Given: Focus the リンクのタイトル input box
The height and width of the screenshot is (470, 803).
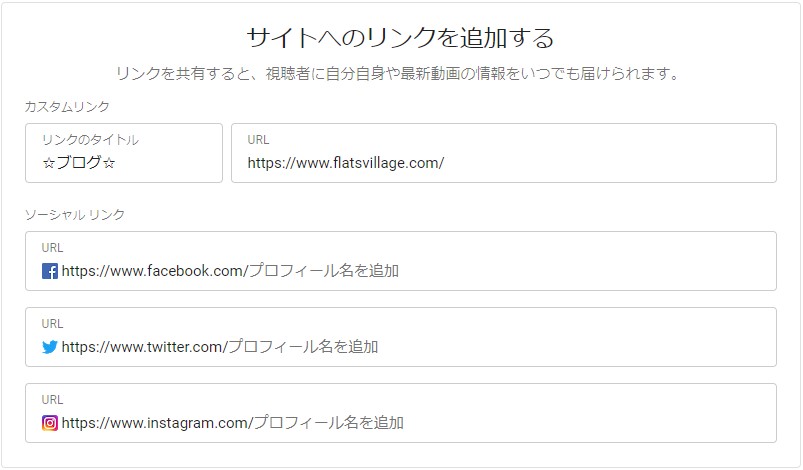Looking at the screenshot, I should click(124, 153).
